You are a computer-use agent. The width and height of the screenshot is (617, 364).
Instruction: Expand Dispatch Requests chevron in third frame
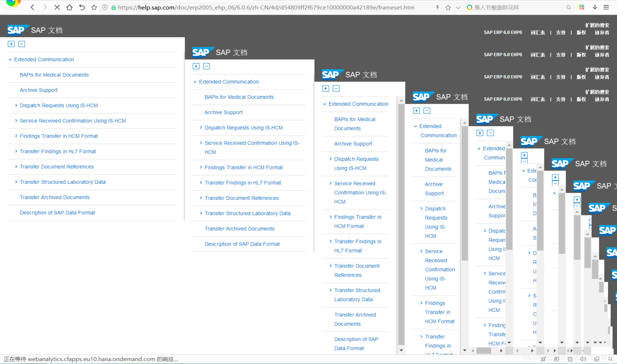click(x=330, y=159)
